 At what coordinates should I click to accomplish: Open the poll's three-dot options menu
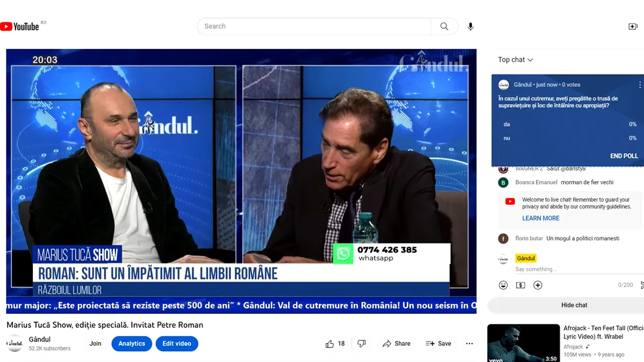point(639,85)
